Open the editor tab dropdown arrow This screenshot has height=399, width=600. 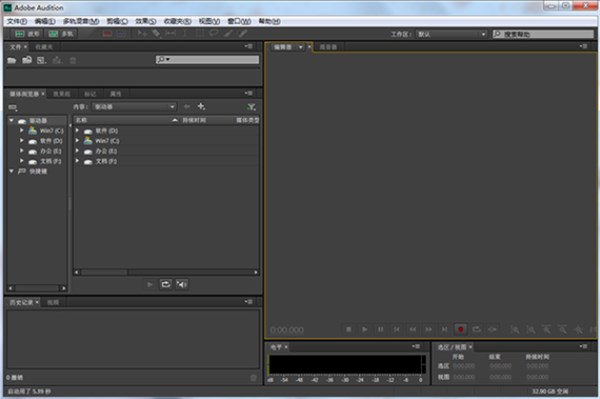[300, 47]
